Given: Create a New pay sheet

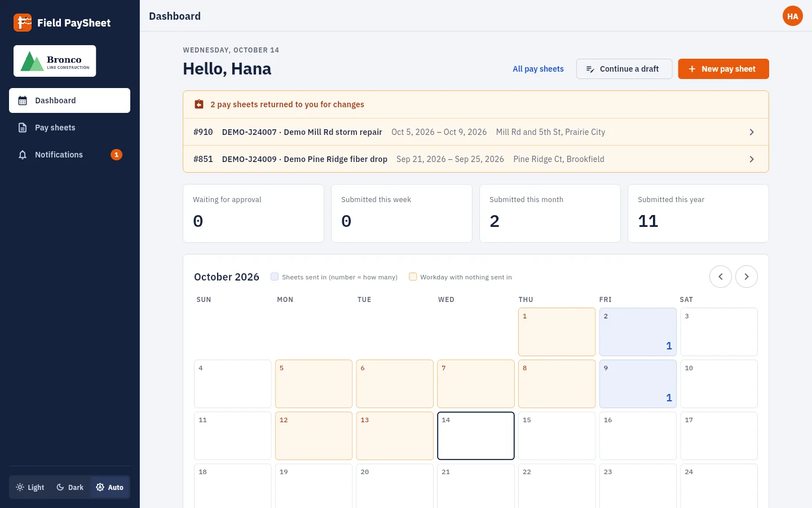Looking at the screenshot, I should (723, 69).
